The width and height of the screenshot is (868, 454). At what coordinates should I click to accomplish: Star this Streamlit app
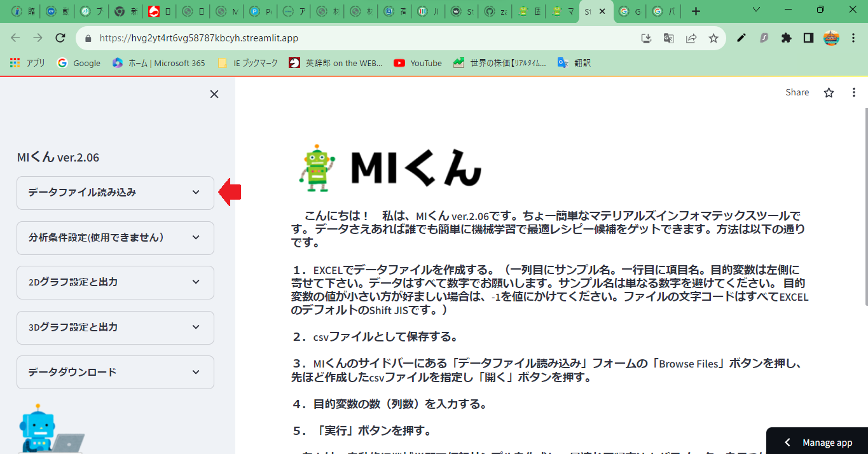point(829,93)
